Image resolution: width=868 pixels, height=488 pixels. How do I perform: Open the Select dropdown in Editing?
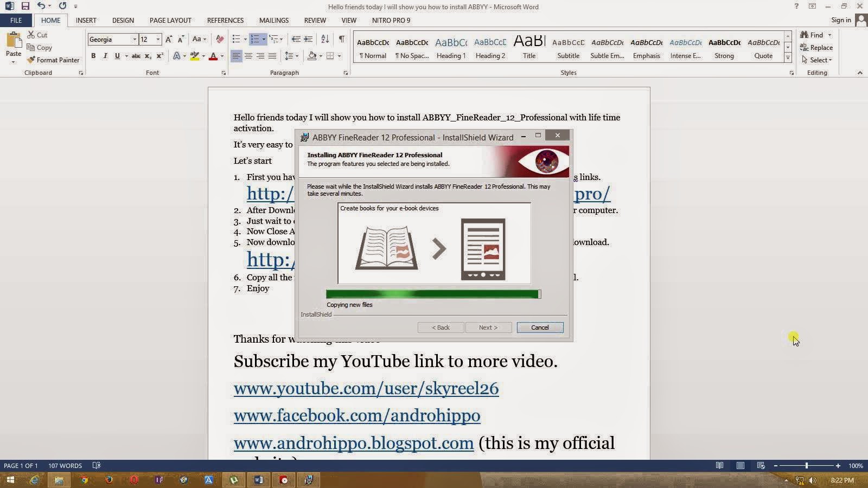click(x=817, y=60)
